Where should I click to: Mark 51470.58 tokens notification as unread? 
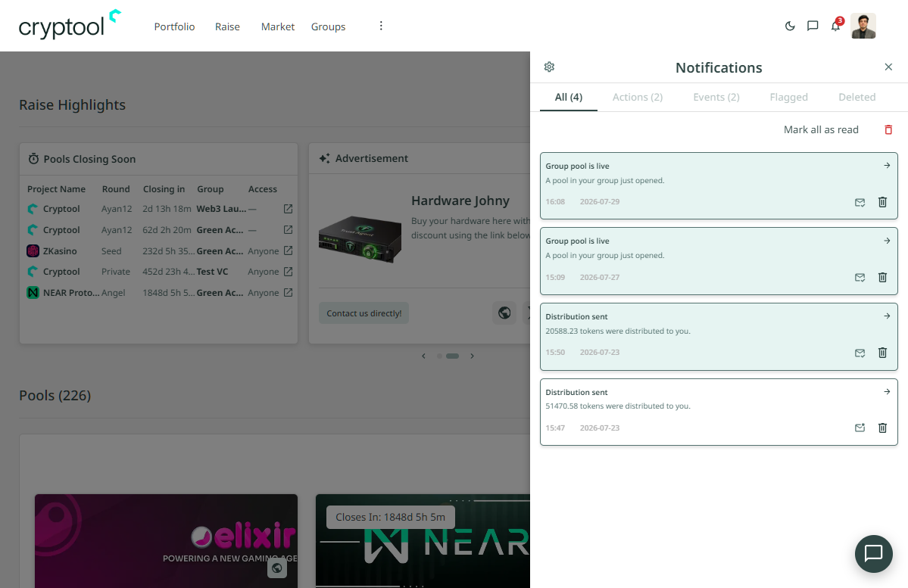pos(860,428)
